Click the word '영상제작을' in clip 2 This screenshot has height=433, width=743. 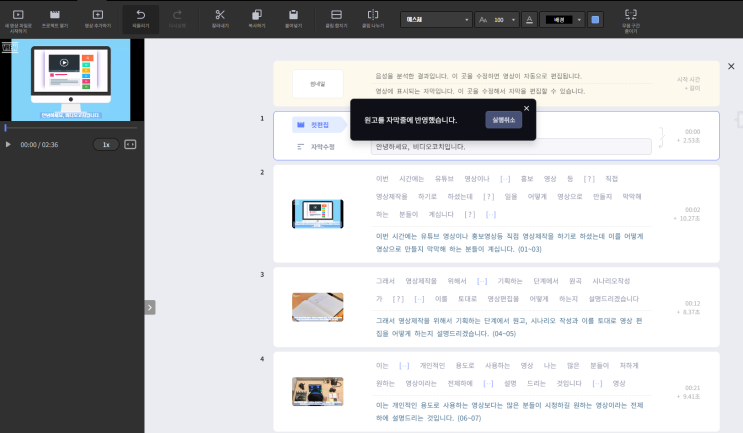coord(391,197)
